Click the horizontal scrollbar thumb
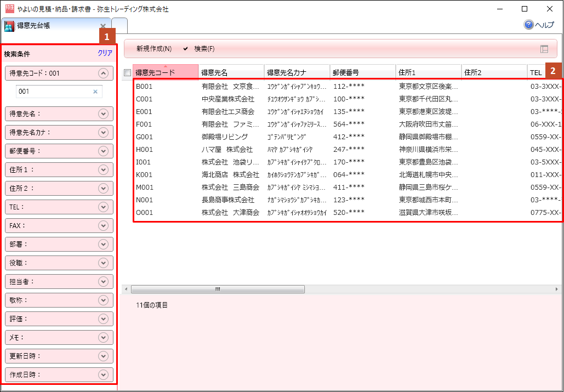Viewport: 564px width, 392px height. click(217, 289)
